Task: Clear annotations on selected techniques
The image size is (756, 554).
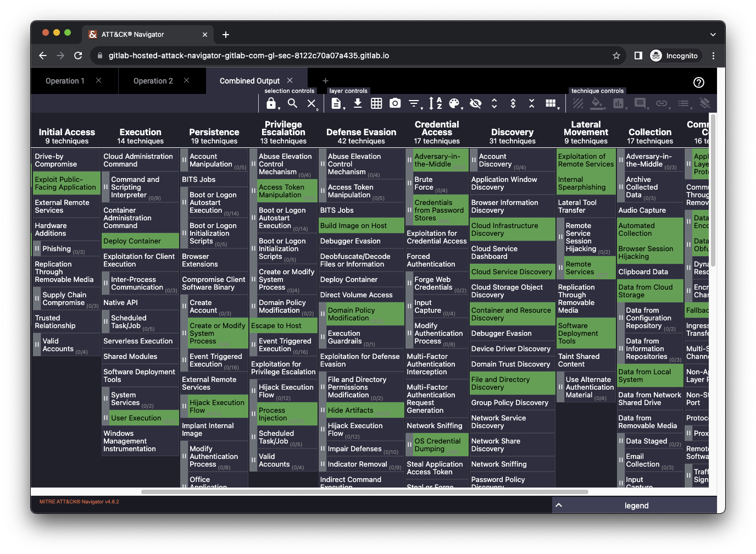Action: pos(704,103)
